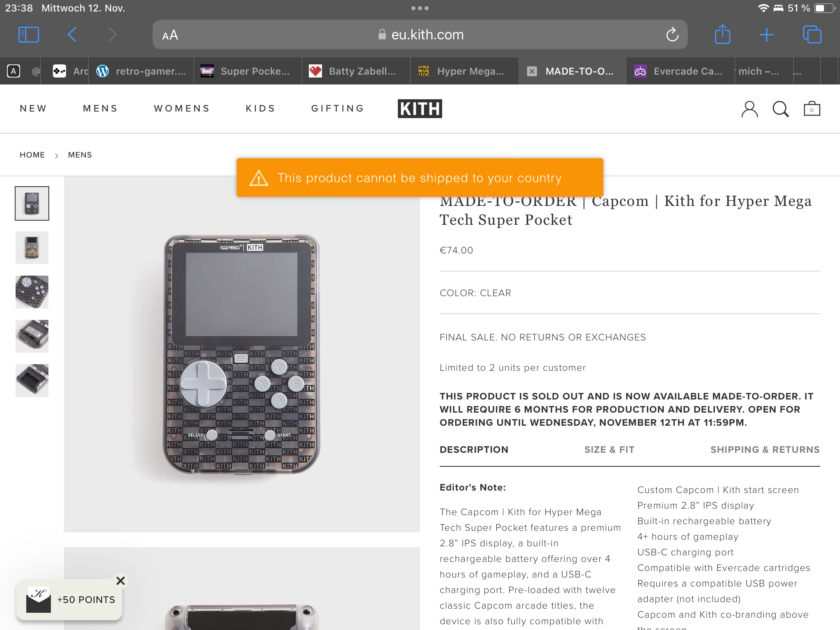Close the MADE-TO-O... browser tab
840x630 pixels.
[x=532, y=71]
